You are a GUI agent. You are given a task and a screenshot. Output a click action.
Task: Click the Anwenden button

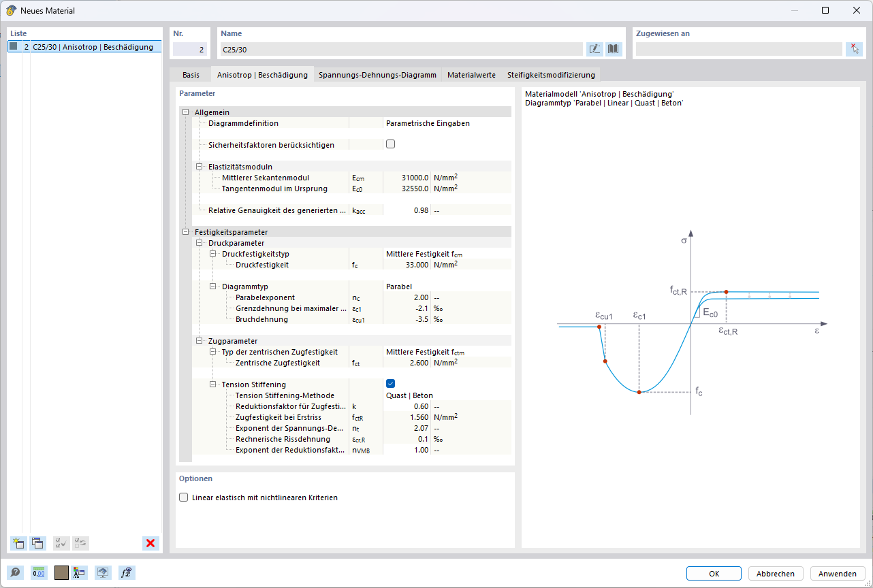coord(838,574)
